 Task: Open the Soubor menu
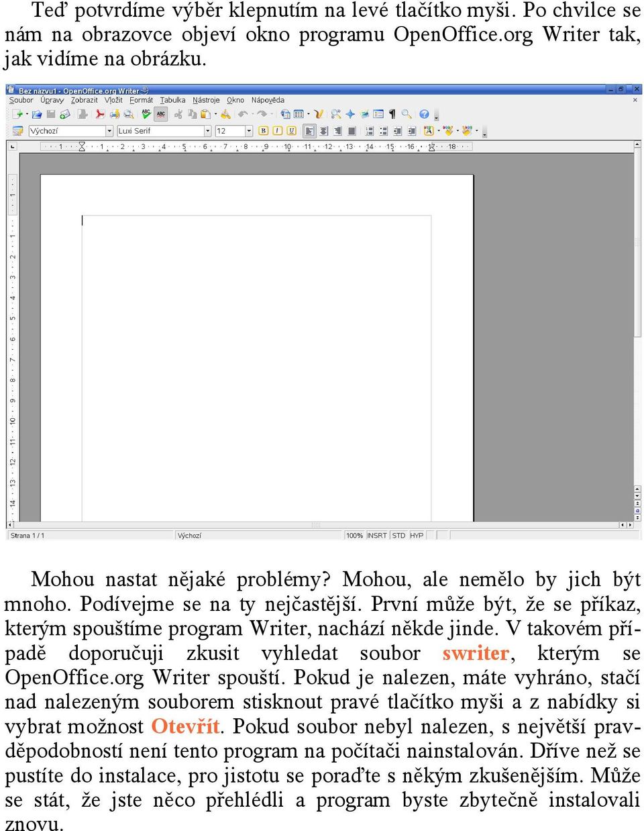pos(21,100)
